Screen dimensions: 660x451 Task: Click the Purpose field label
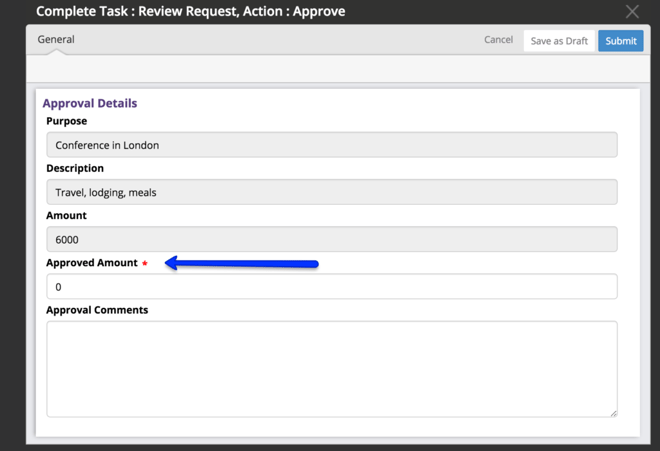click(67, 121)
